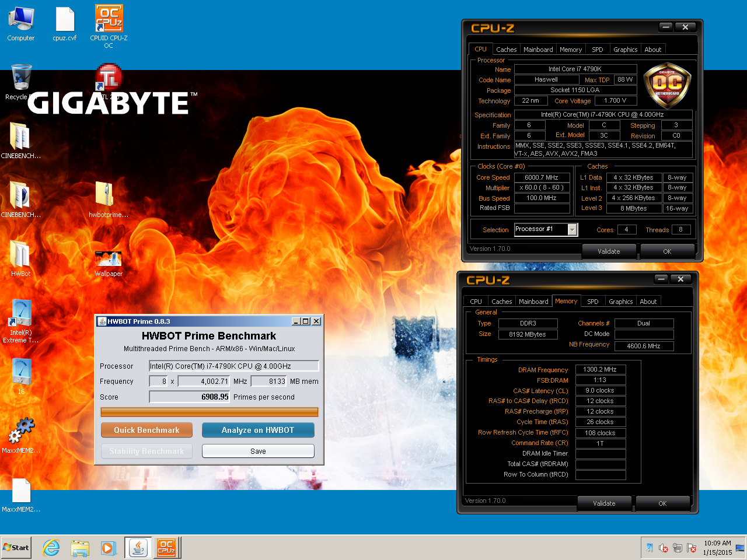Click Save button in HWBOT Prime
This screenshot has height=560, width=747.
click(x=258, y=451)
